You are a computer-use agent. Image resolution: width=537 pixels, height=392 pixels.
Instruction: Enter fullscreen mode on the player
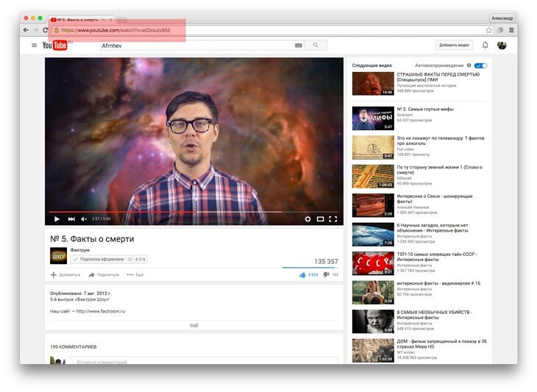pyautogui.click(x=333, y=219)
